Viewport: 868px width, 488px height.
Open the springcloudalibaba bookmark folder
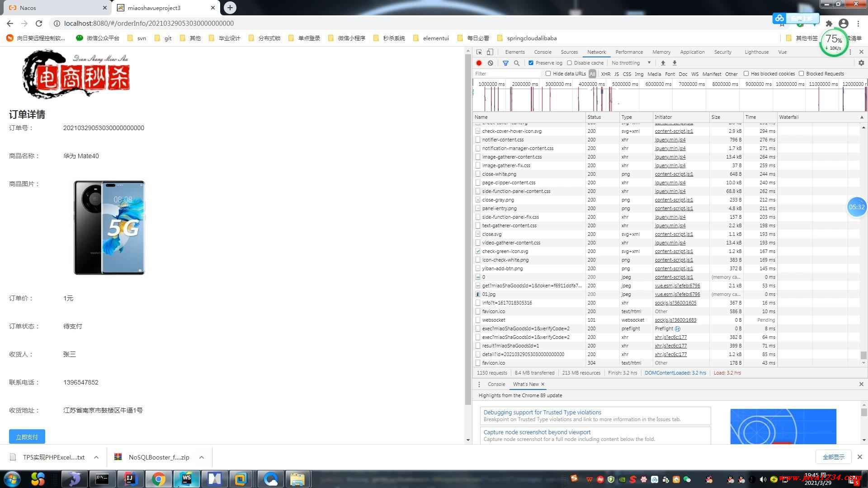point(527,38)
